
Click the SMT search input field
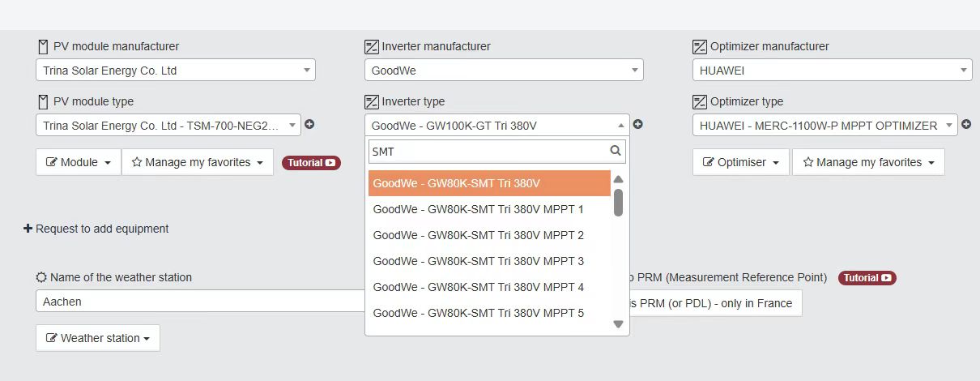pos(496,152)
